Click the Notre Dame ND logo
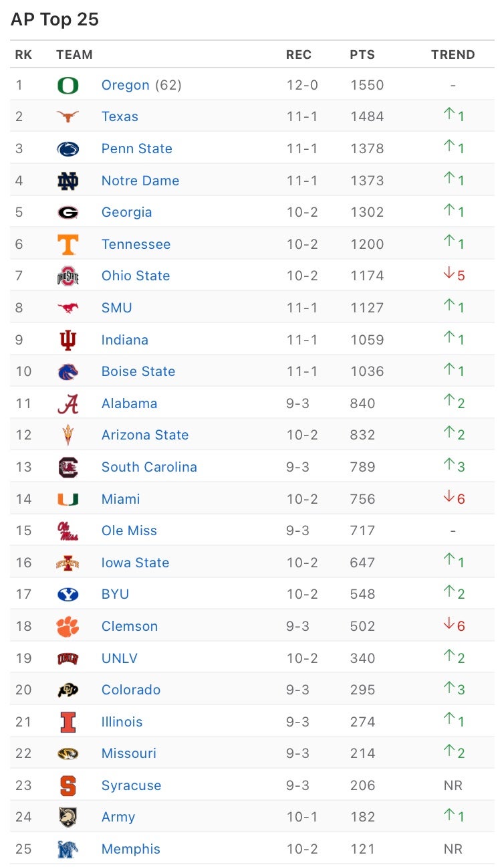504x867 pixels. pyautogui.click(x=68, y=181)
